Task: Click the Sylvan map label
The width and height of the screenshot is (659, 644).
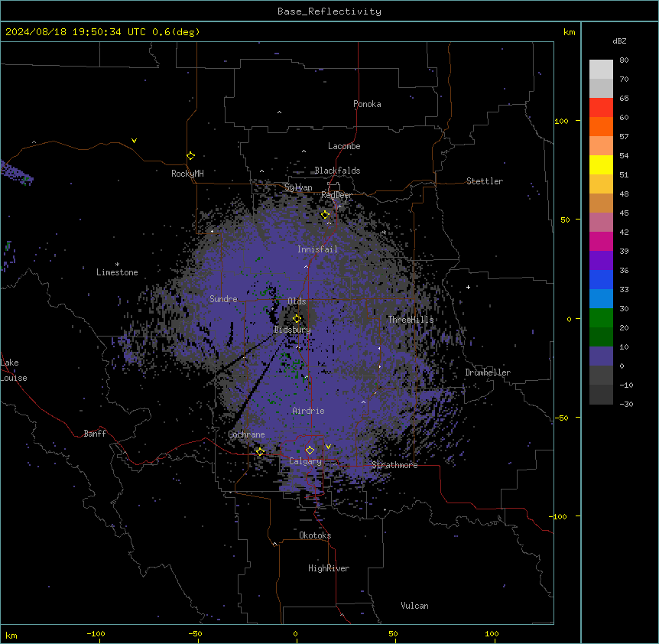Action: point(298,187)
